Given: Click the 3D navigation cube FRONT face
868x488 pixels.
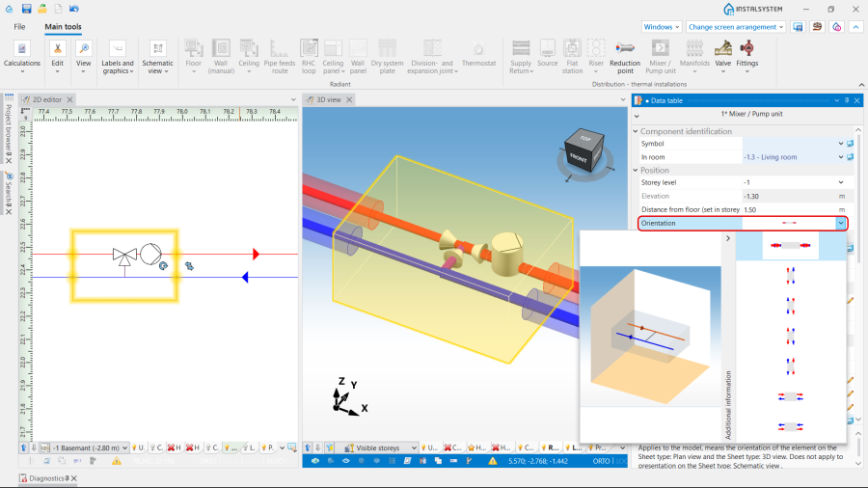Looking at the screenshot, I should (578, 158).
